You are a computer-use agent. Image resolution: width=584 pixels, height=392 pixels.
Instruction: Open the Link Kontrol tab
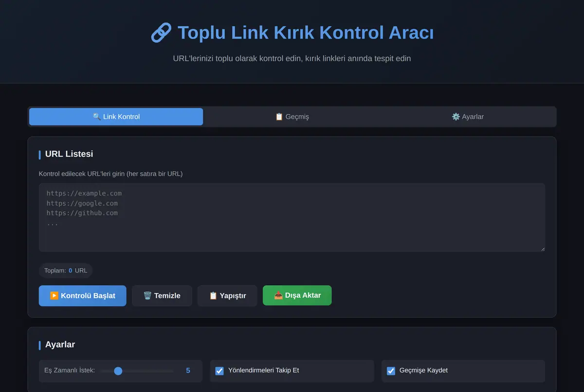tap(116, 117)
